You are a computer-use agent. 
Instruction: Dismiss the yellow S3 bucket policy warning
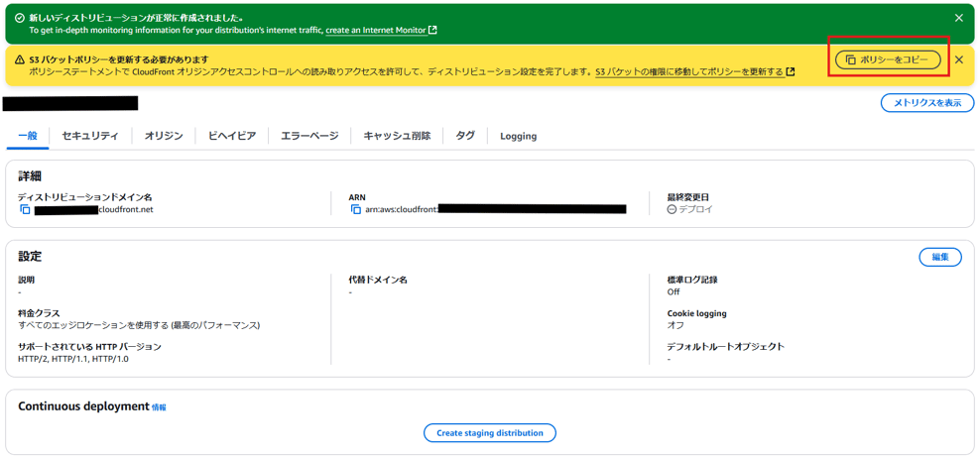(x=959, y=60)
